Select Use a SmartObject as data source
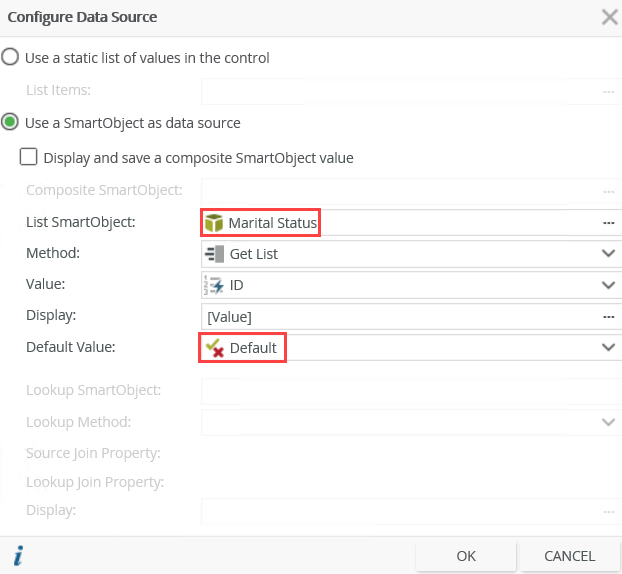The image size is (622, 574). tap(10, 123)
